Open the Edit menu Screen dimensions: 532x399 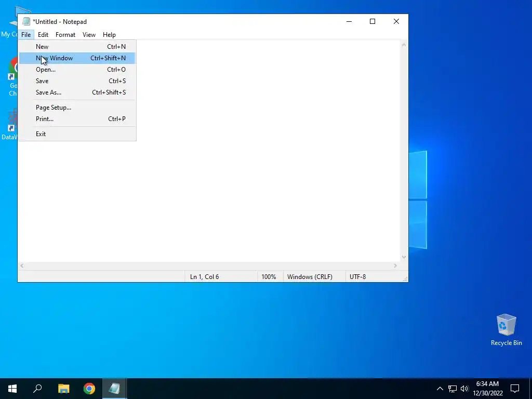43,35
